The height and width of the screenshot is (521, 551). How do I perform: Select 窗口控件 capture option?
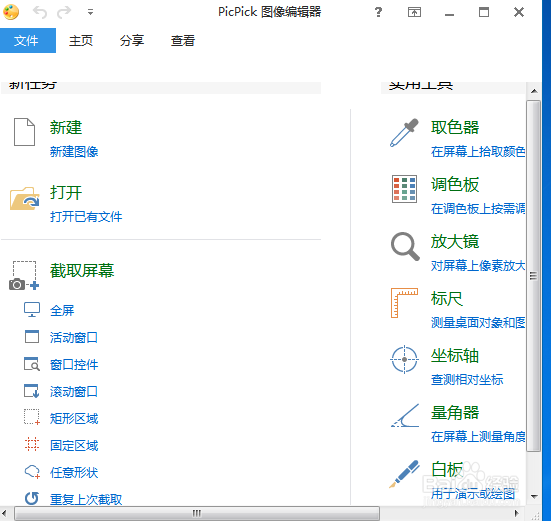click(x=74, y=364)
